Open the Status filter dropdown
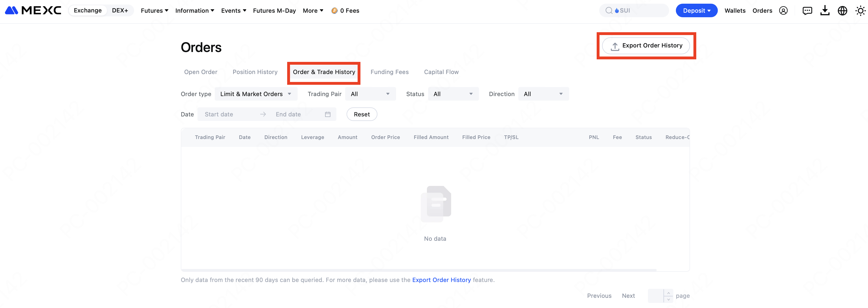This screenshot has width=868, height=308. click(x=453, y=94)
